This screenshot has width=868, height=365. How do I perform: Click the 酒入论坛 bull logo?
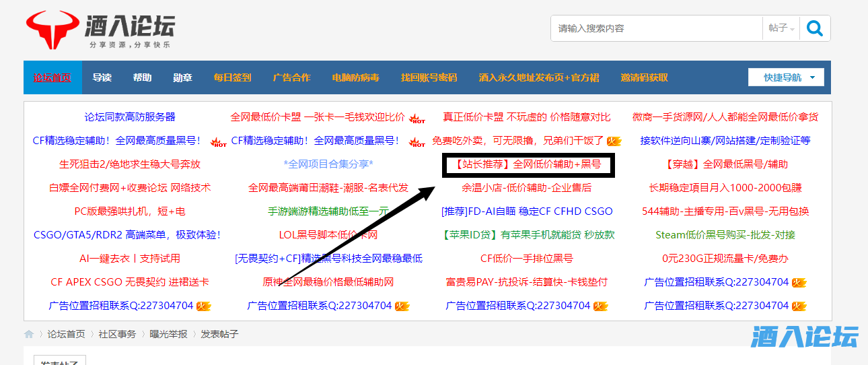tap(100, 30)
